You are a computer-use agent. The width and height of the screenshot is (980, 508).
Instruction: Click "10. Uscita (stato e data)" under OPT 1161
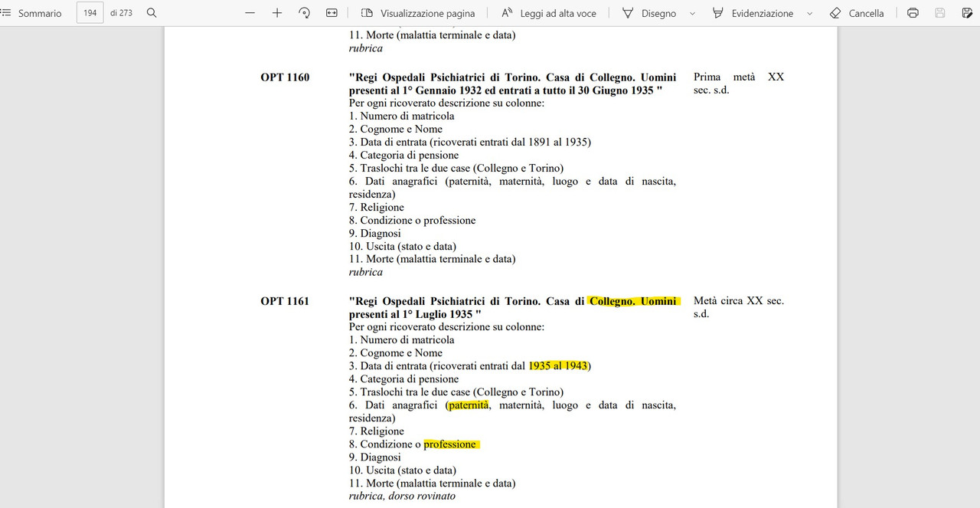point(403,470)
